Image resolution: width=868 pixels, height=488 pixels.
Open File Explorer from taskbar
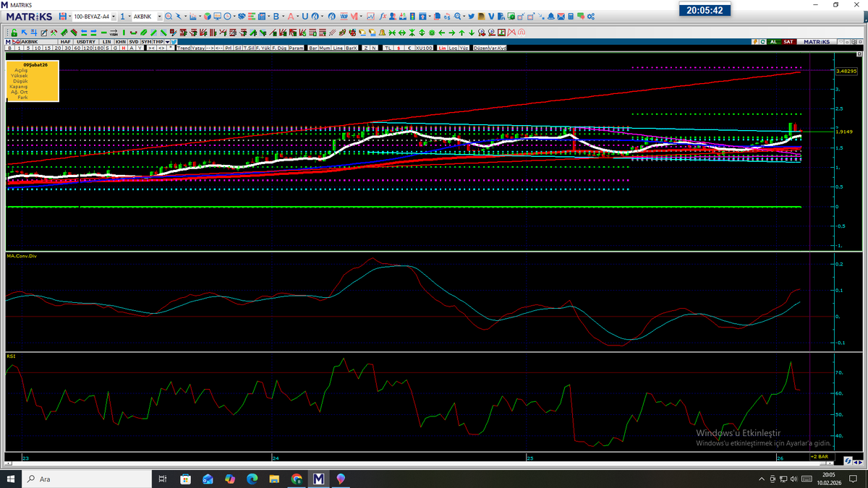pyautogui.click(x=274, y=479)
